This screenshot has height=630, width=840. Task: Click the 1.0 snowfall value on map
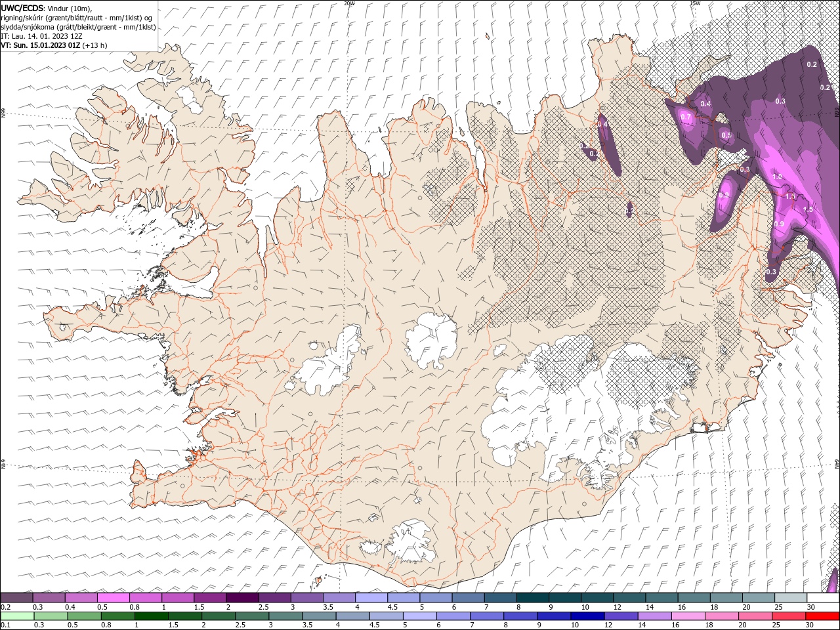point(778,177)
